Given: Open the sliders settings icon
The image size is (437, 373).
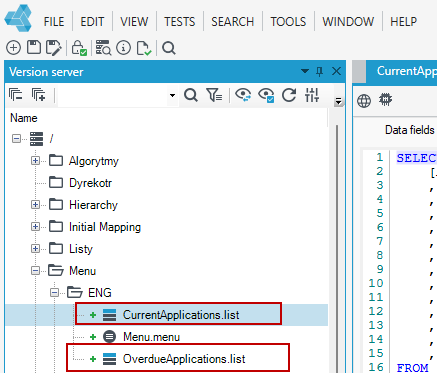Looking at the screenshot, I should click(312, 95).
